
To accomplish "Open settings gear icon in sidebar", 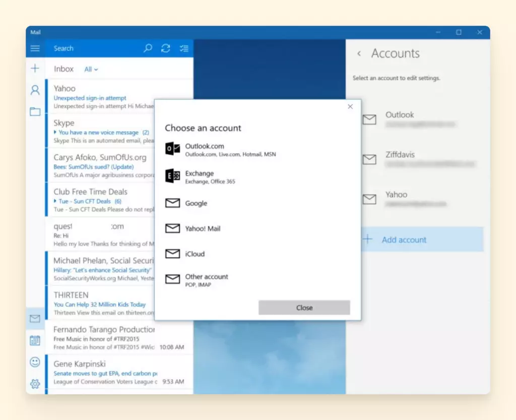I will (35, 384).
